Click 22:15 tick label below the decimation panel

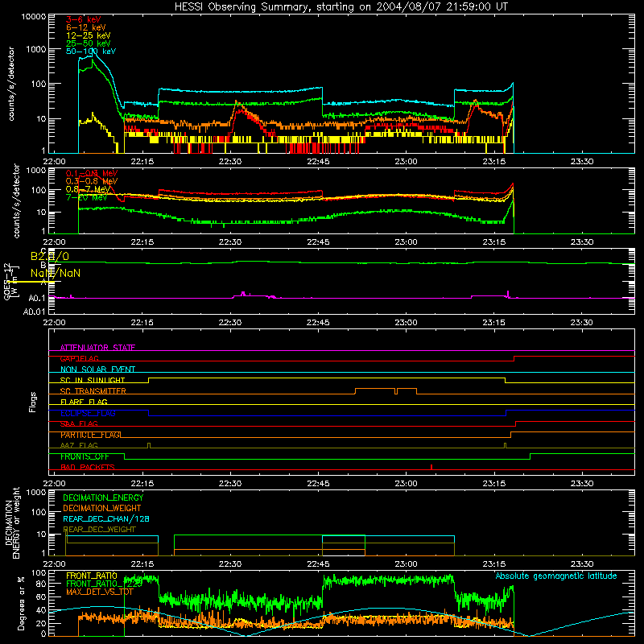click(x=142, y=564)
